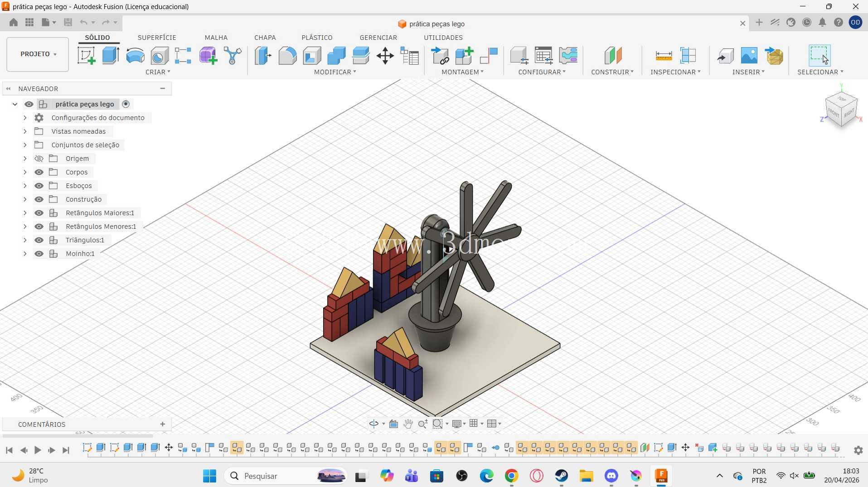Click the Insert Mesh icon
The width and height of the screenshot is (868, 487).
tap(774, 56)
